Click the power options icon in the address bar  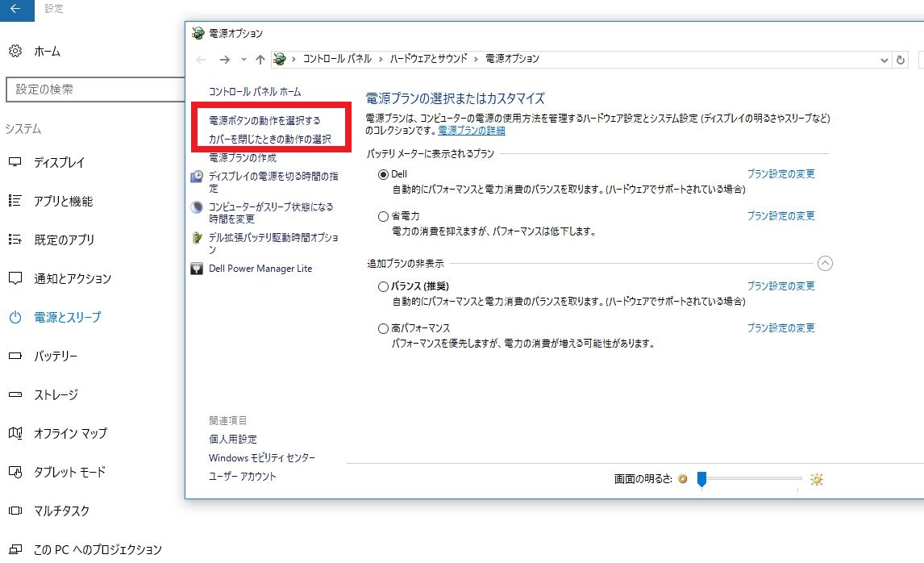coord(279,58)
